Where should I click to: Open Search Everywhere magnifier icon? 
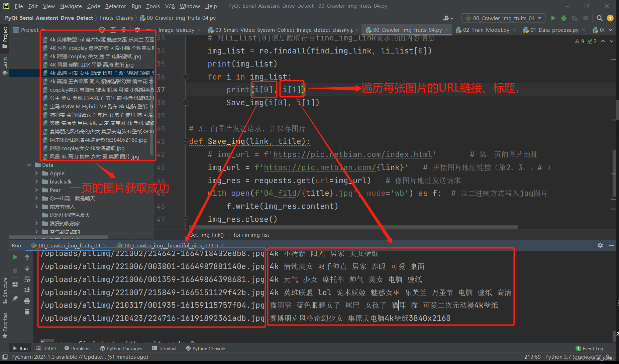[599, 18]
